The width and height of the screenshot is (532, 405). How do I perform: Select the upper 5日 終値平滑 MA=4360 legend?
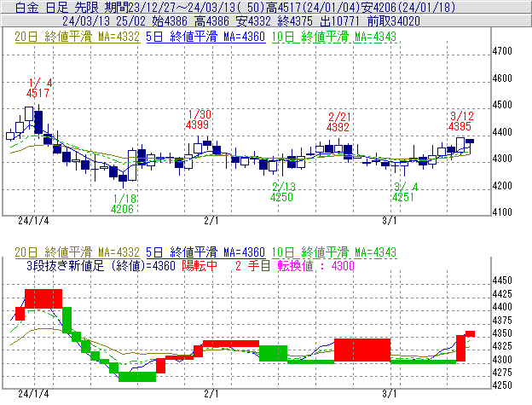click(205, 37)
